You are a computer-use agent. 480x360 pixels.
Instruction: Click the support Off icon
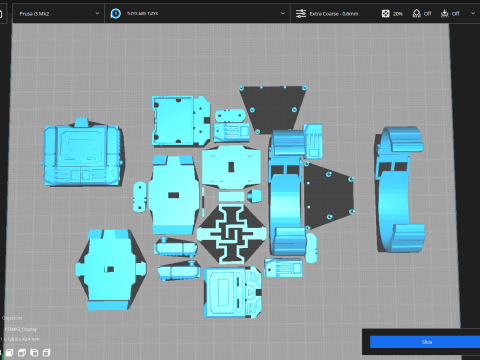pos(416,14)
